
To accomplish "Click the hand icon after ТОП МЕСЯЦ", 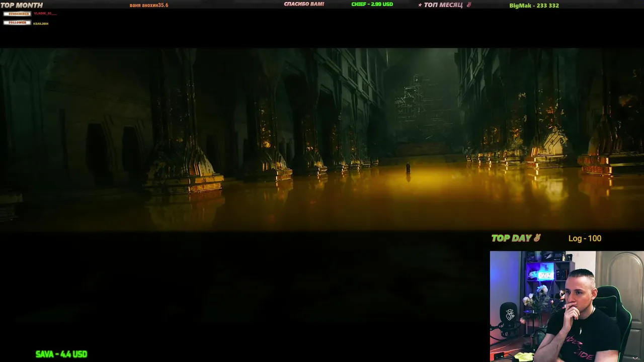I will click(469, 5).
